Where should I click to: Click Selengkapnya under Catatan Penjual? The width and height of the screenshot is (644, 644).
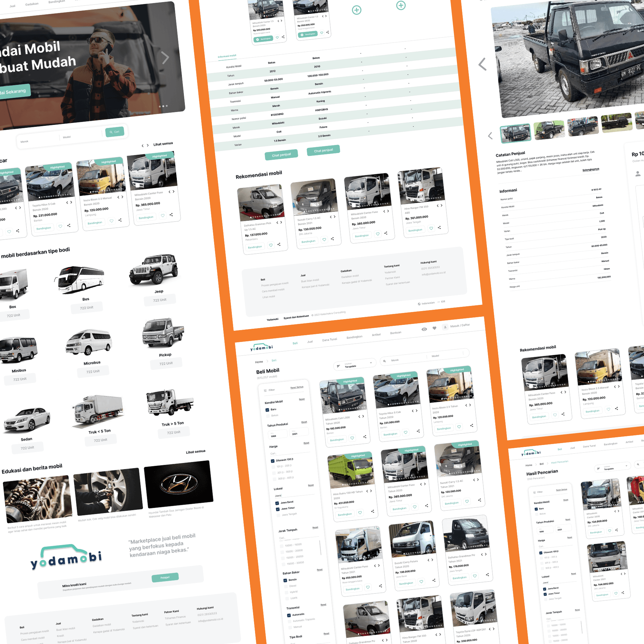(x=591, y=170)
